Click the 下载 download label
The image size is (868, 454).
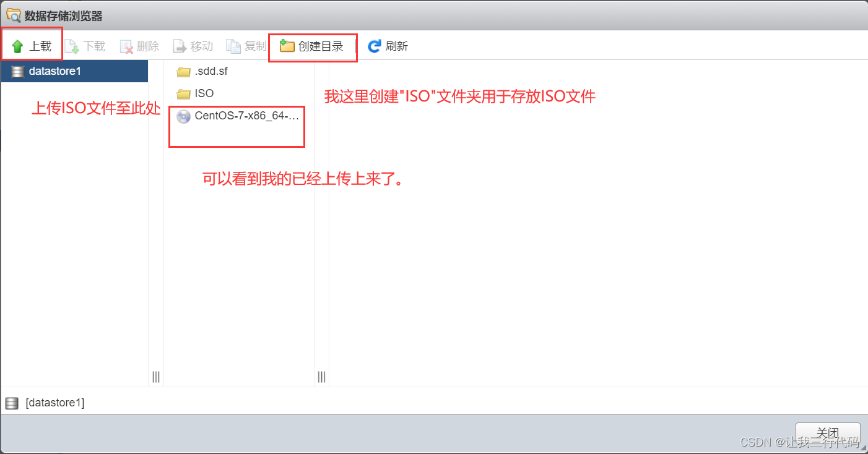tap(94, 46)
